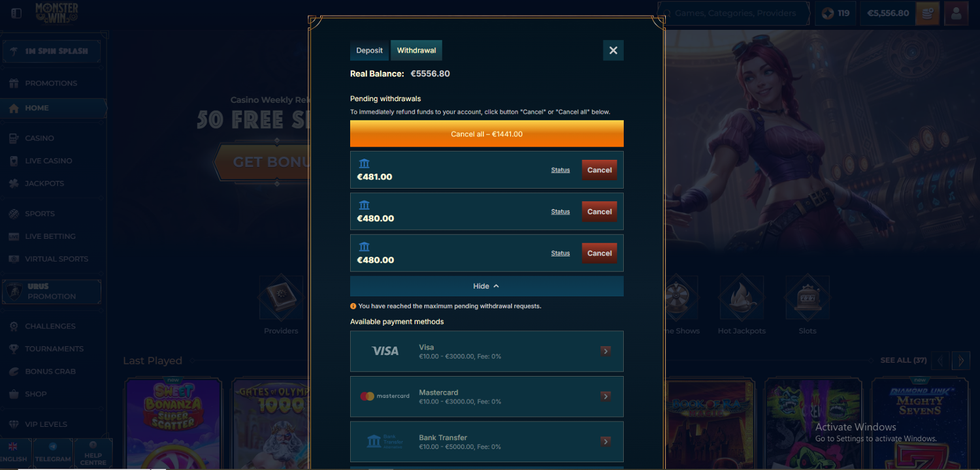Open the user profile icon
Screen dimensions: 980x470
[956, 13]
